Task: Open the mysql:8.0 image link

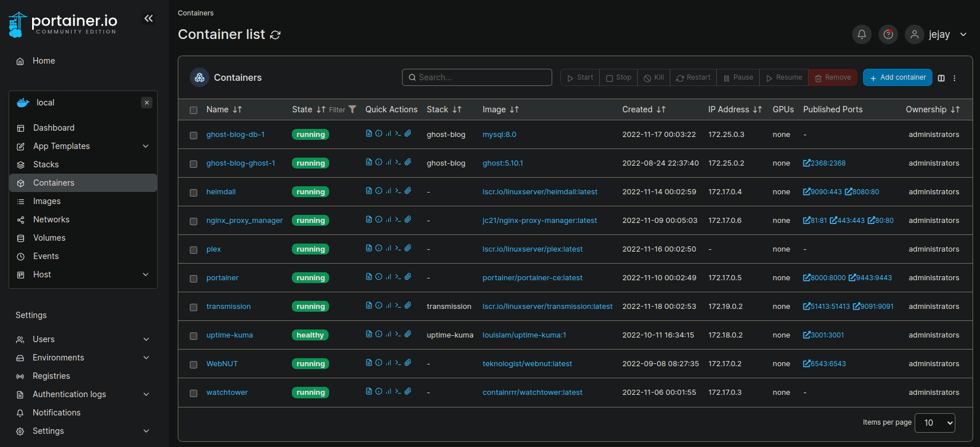Action: 499,135
